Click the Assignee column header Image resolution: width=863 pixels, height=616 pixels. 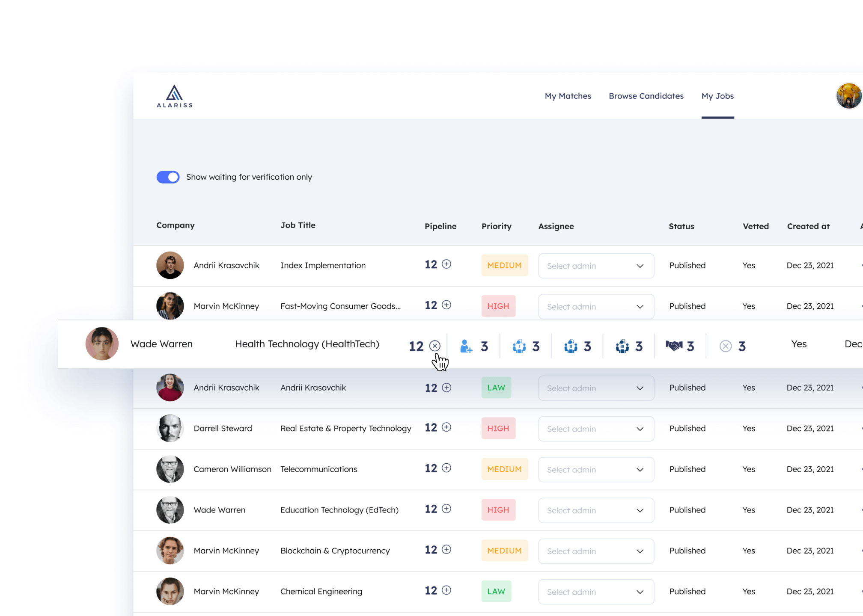coord(556,226)
